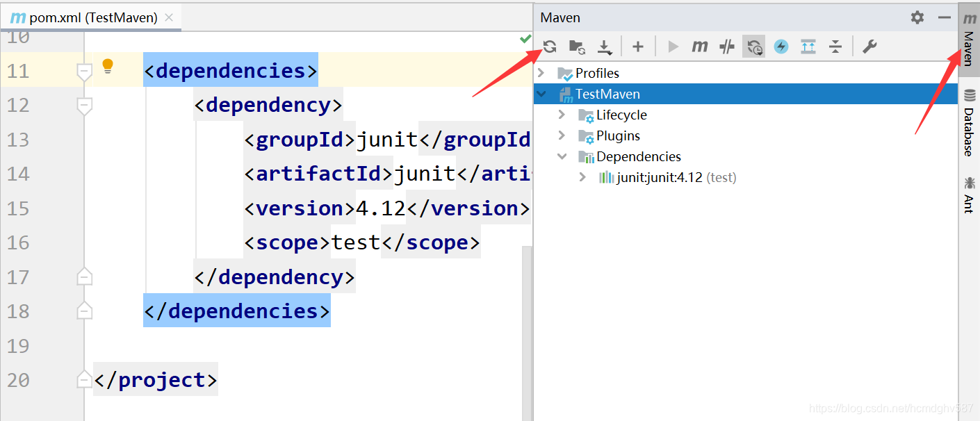Click the green inspection checkmark in editor
This screenshot has width=980, height=421.
coord(525,40)
